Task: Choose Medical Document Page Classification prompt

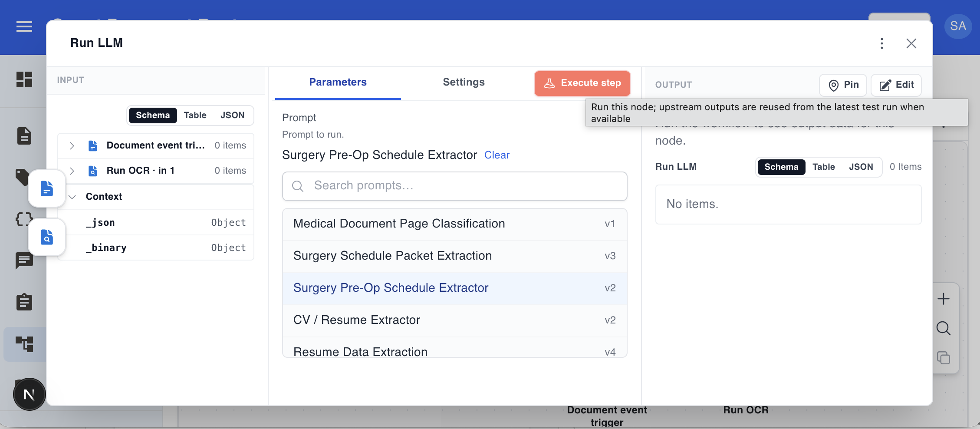Action: pyautogui.click(x=455, y=224)
